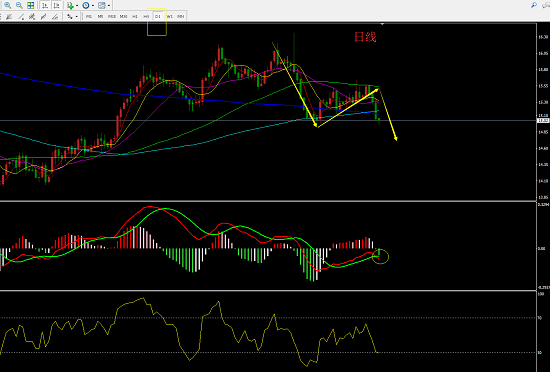Toggle chart auto scroll to latest bar
This screenshot has height=372, width=550.
pos(45,5)
